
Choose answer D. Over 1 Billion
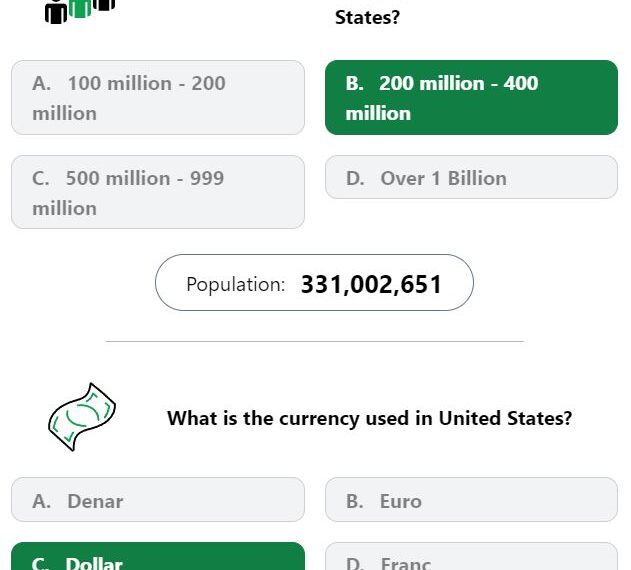click(x=471, y=177)
